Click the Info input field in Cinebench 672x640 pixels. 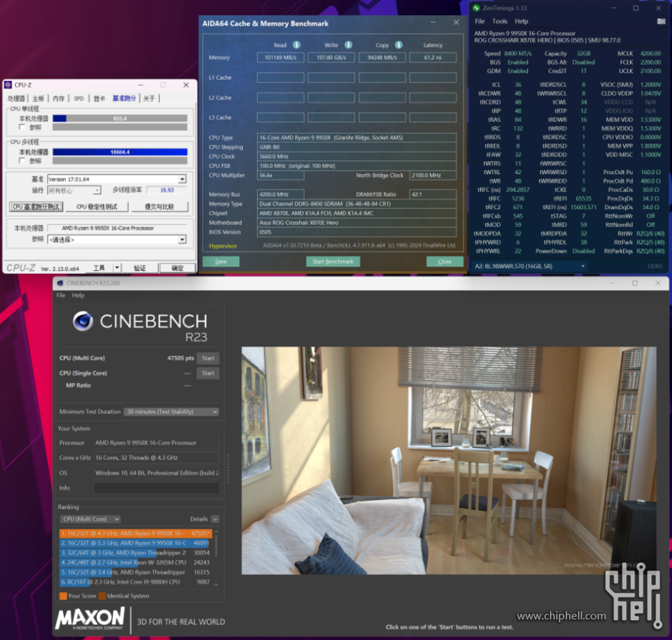pyautogui.click(x=156, y=488)
